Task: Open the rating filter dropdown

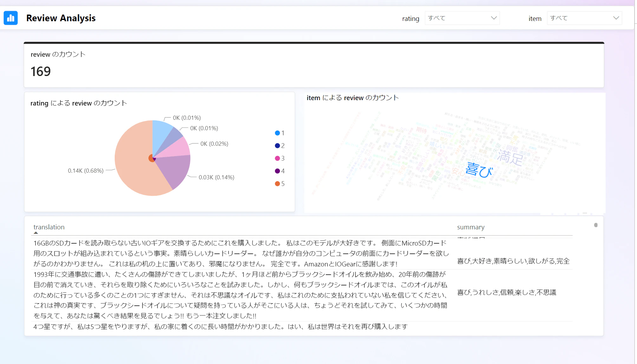Action: 462,18
